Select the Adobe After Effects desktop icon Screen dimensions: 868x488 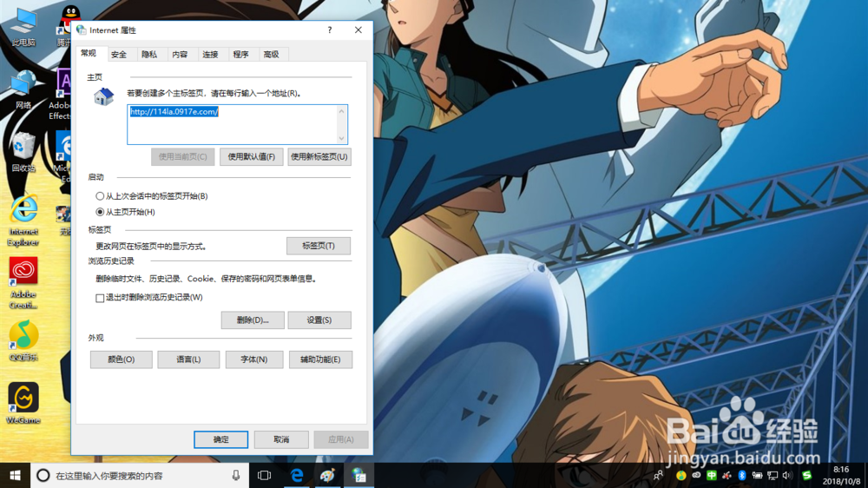click(x=62, y=94)
